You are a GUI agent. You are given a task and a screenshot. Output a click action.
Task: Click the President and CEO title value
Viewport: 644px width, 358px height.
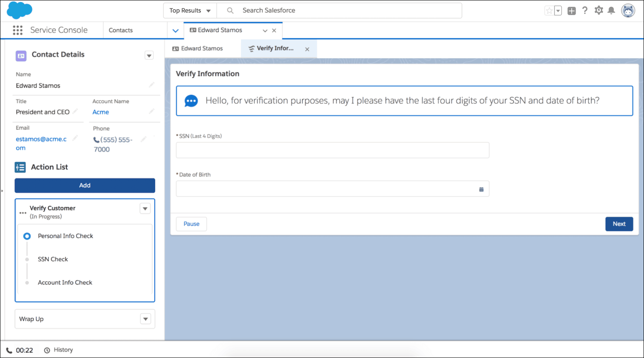(43, 112)
